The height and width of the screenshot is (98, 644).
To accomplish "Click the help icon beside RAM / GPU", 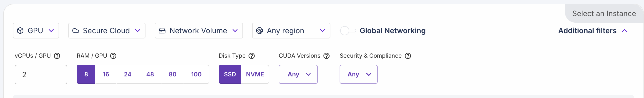I will [x=113, y=56].
